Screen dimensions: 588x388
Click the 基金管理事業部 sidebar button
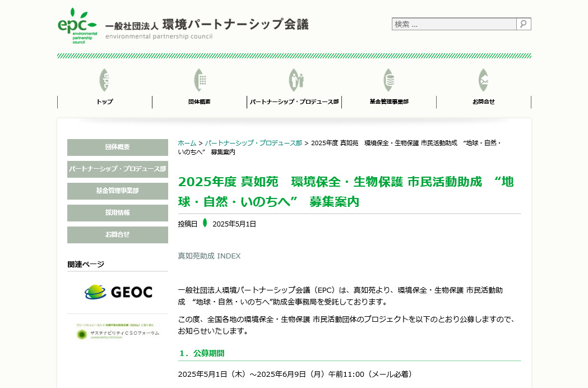pos(117,191)
